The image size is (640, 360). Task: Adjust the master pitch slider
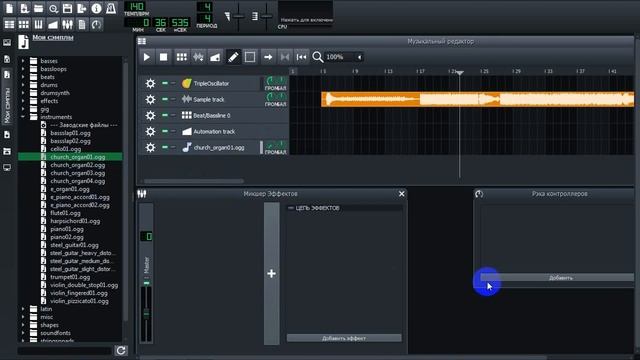click(x=266, y=16)
